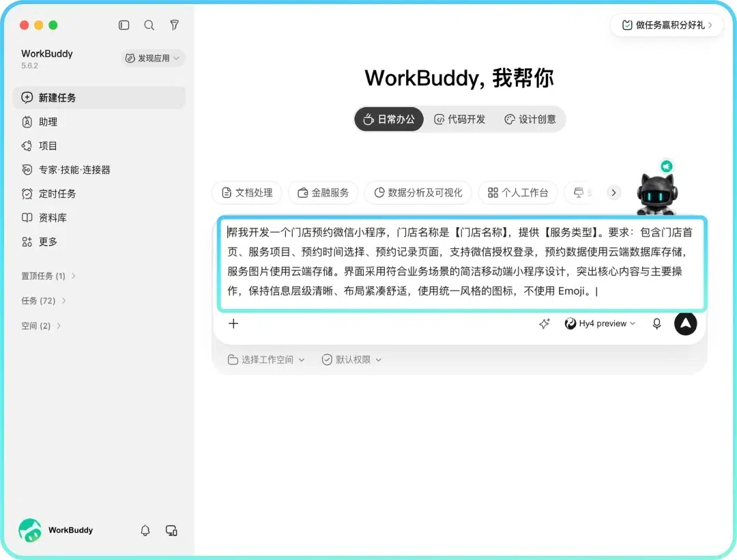This screenshot has width=737, height=560.
Task: Open notifications bell icon
Action: coord(145,531)
